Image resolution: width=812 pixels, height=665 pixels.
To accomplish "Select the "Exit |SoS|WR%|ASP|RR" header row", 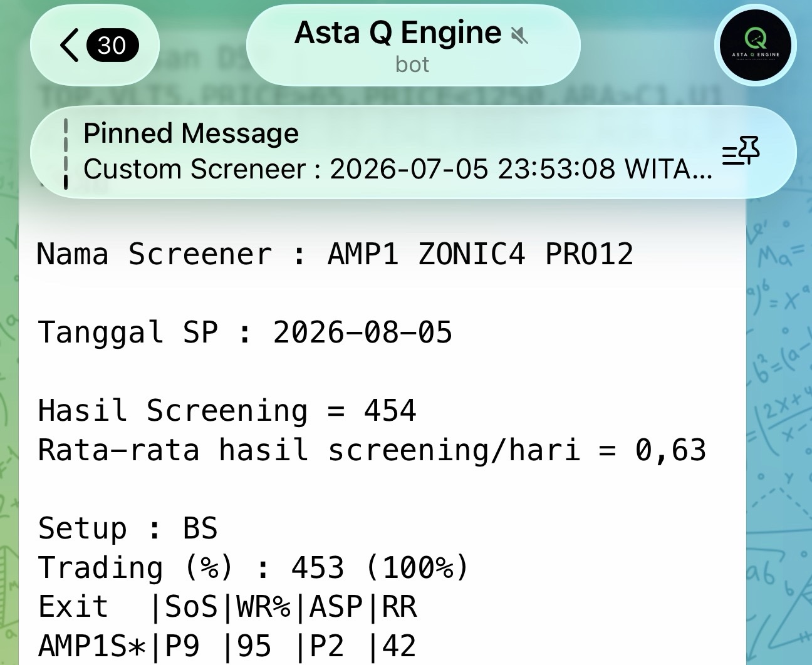I will (227, 607).
